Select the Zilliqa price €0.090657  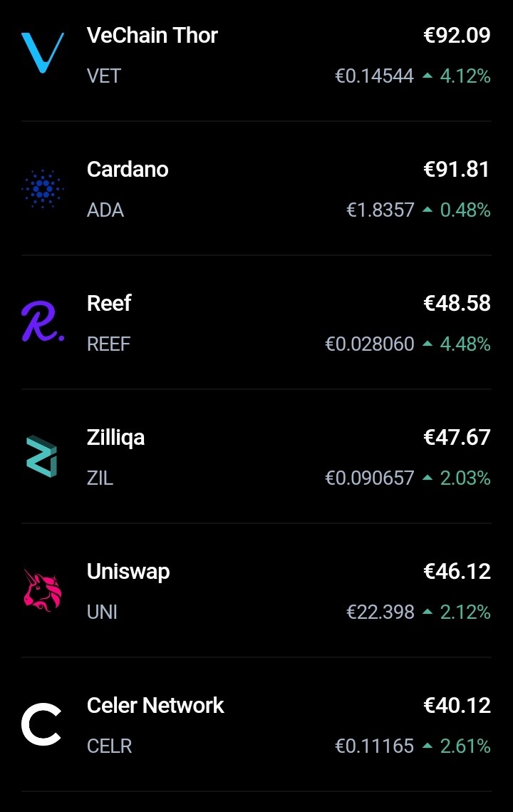(x=370, y=478)
